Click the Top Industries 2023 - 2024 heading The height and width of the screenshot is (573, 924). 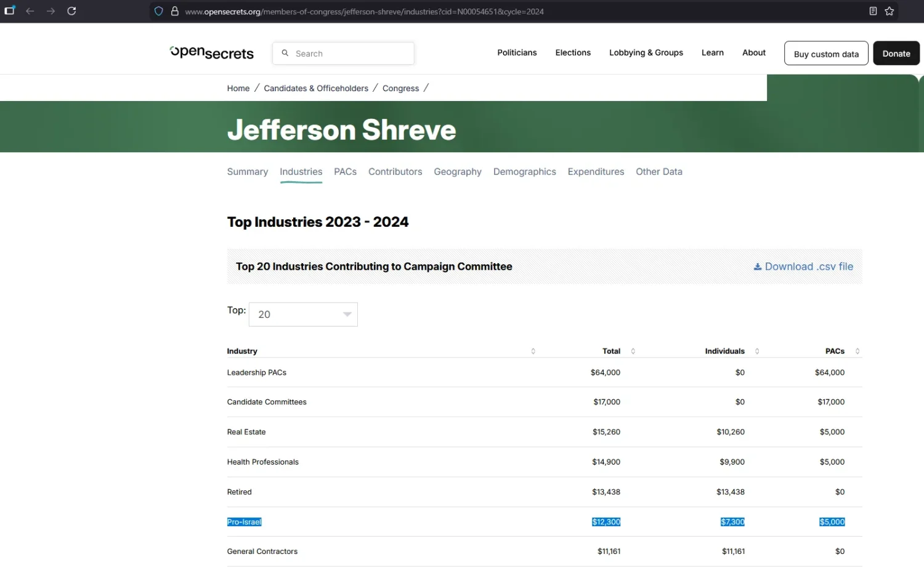click(318, 222)
